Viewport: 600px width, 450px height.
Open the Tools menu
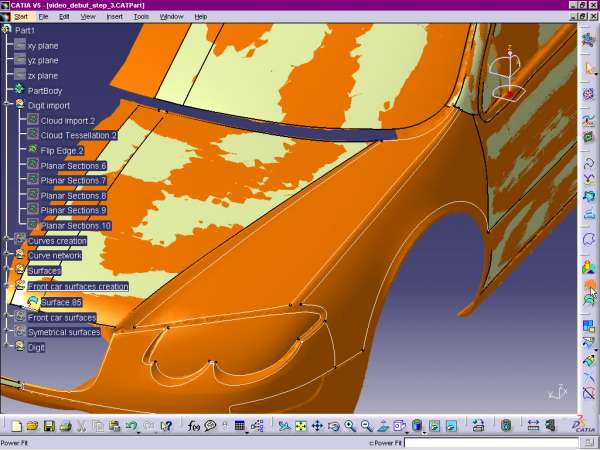point(141,17)
